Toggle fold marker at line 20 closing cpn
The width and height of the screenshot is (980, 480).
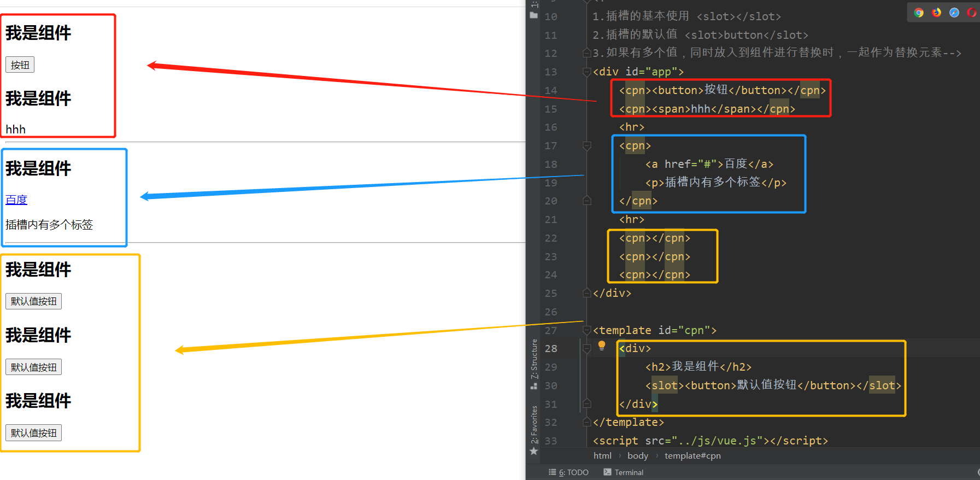587,201
